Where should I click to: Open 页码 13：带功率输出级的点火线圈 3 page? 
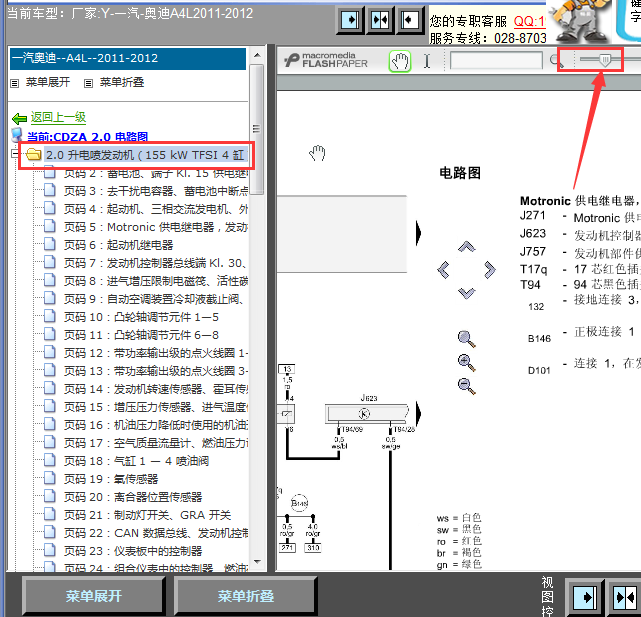tap(157, 371)
